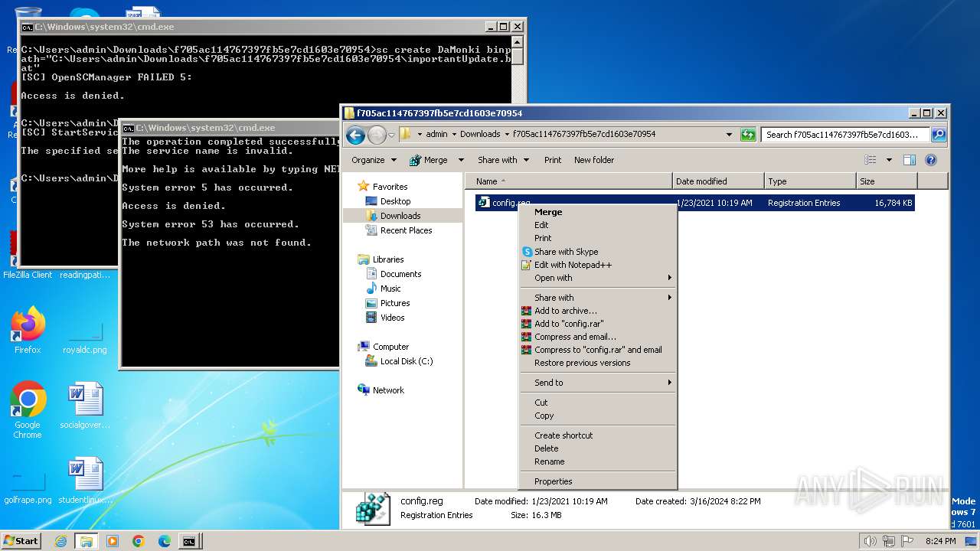
Task: Click the address bar refresh icon
Action: 748,135
